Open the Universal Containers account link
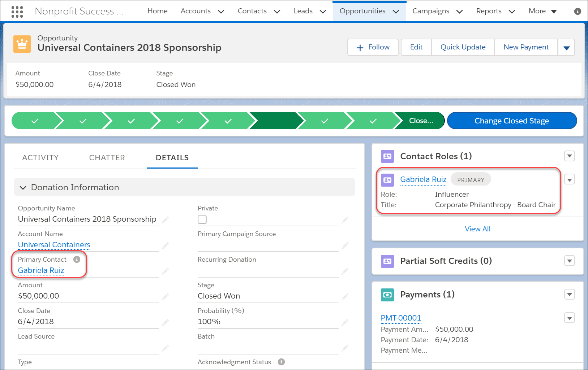Image resolution: width=588 pixels, height=370 pixels. [x=54, y=245]
